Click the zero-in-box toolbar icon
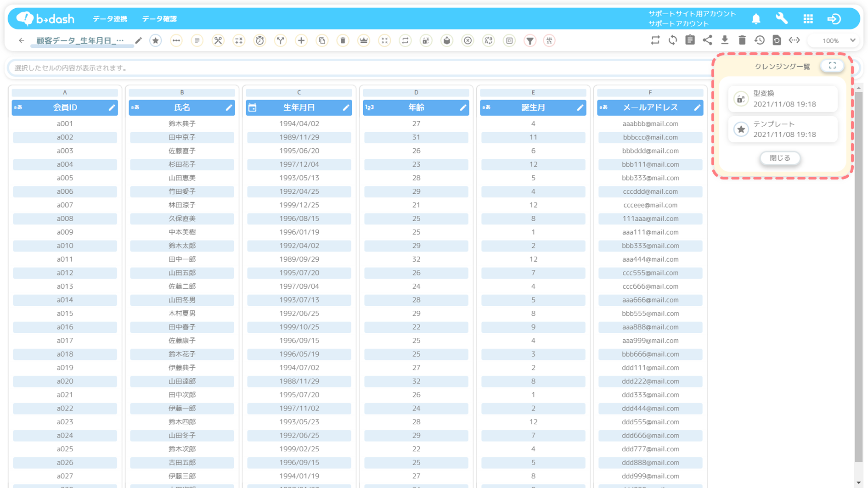The image size is (868, 488). (x=509, y=40)
